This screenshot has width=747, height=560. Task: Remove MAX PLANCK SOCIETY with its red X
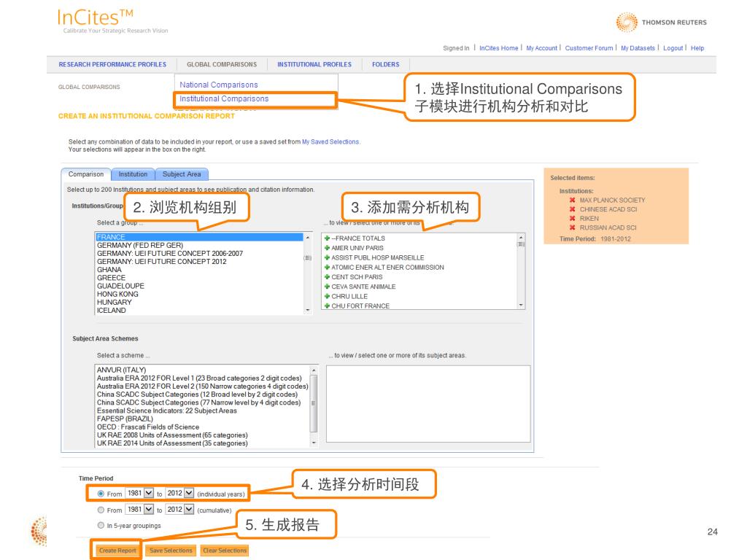click(572, 200)
